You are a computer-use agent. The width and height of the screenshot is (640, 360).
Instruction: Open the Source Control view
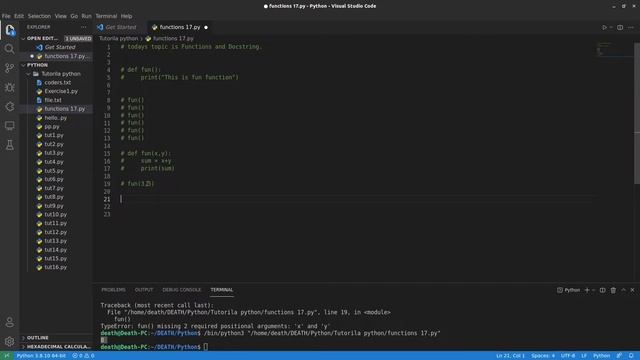click(9, 68)
